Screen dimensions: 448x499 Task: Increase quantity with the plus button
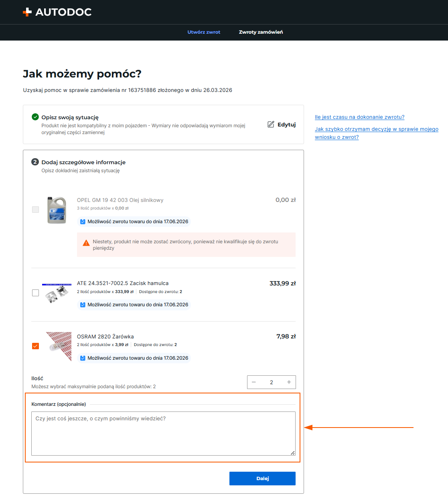[x=289, y=382]
